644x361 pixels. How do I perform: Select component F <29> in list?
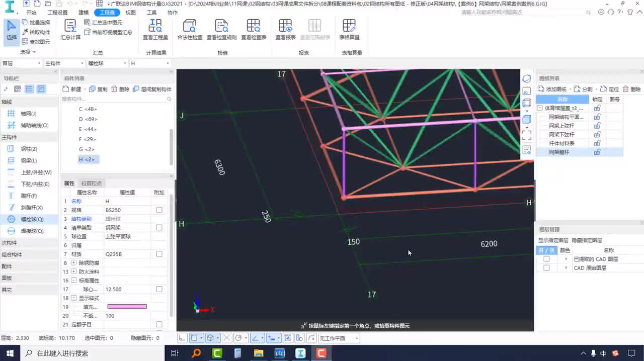pos(88,139)
